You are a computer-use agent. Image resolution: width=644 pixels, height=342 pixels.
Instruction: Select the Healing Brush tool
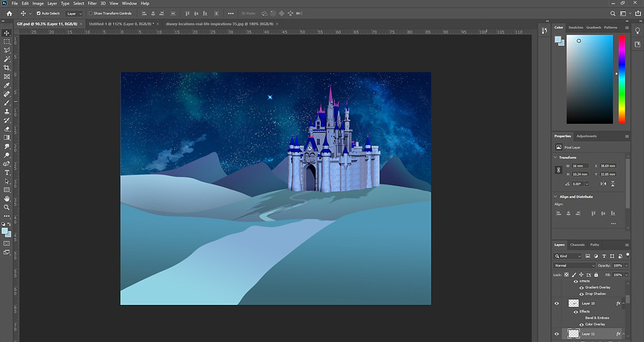click(x=7, y=94)
